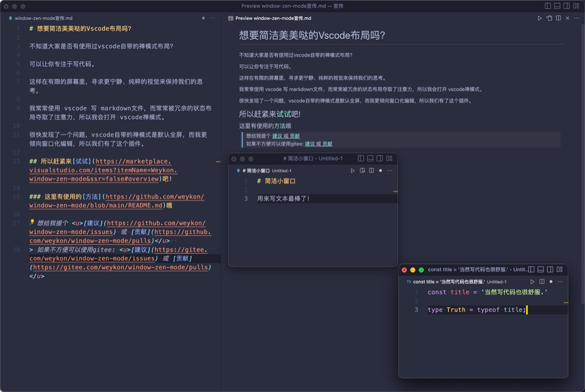
Task: Split editor in the TypeScript const title window
Action: tap(542, 281)
